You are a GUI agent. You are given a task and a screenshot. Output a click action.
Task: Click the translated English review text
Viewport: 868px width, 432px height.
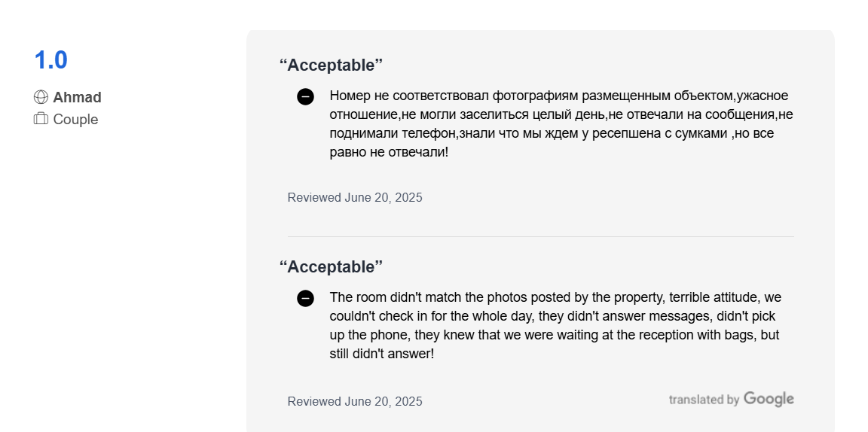pyautogui.click(x=555, y=326)
